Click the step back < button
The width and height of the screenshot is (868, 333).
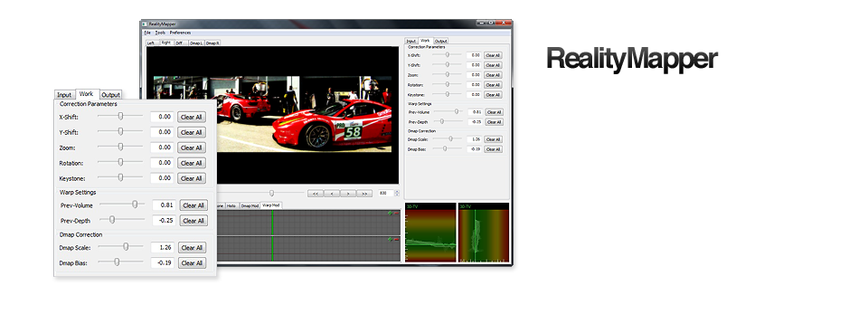tap(332, 194)
